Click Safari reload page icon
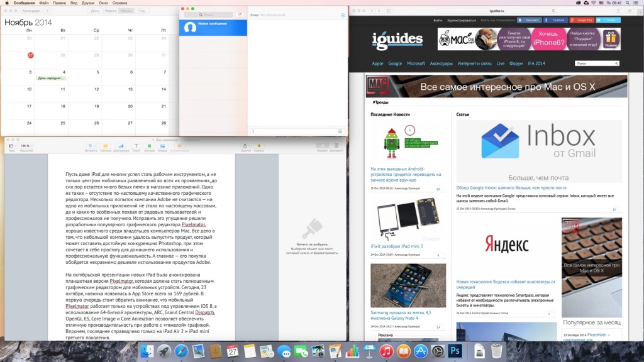This screenshot has height=362, width=644. [553, 11]
